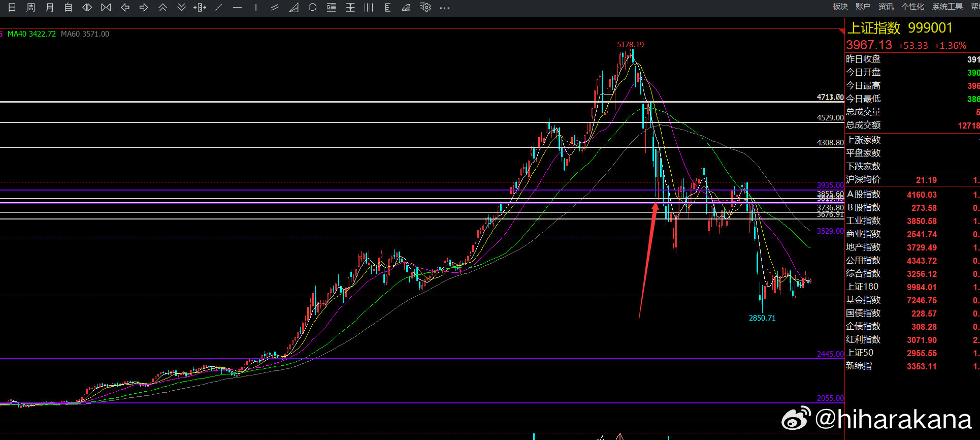The image size is (980, 440).
Task: Click the 昨日收盘 field
Action: coord(912,59)
